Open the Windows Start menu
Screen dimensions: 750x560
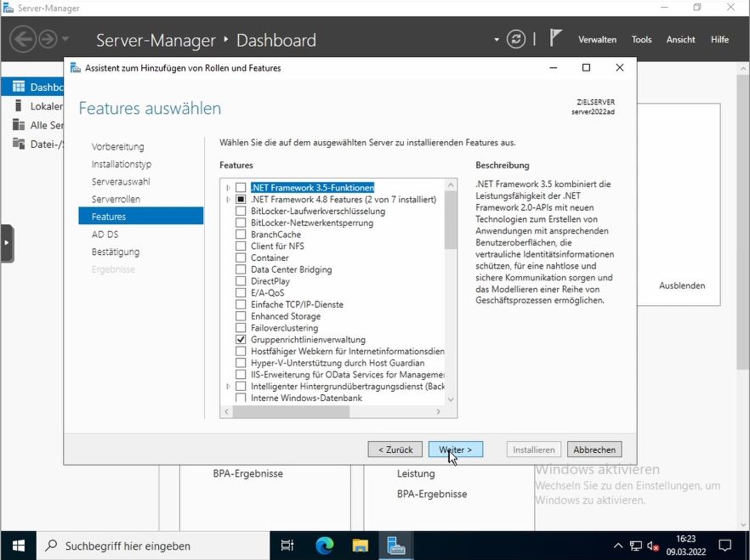point(18,546)
